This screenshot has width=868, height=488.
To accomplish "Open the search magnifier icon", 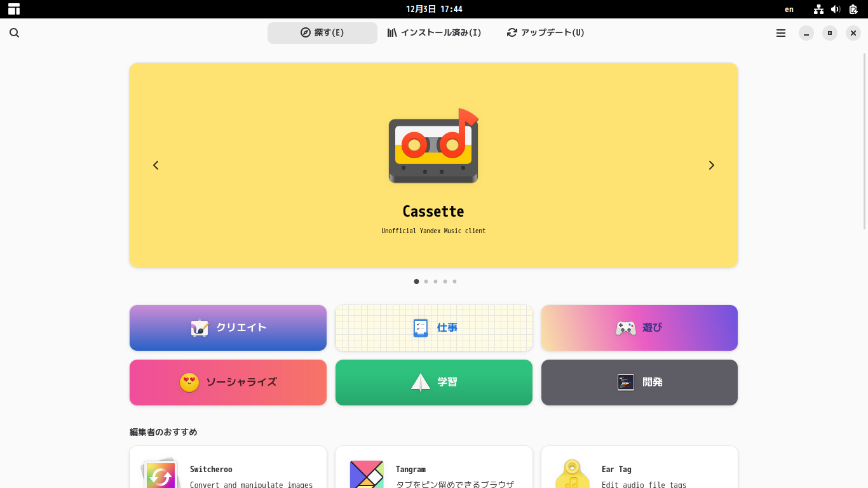I will (14, 33).
